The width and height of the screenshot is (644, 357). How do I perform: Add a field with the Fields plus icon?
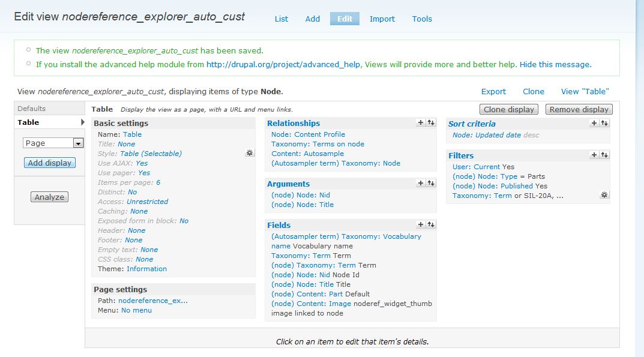click(420, 225)
